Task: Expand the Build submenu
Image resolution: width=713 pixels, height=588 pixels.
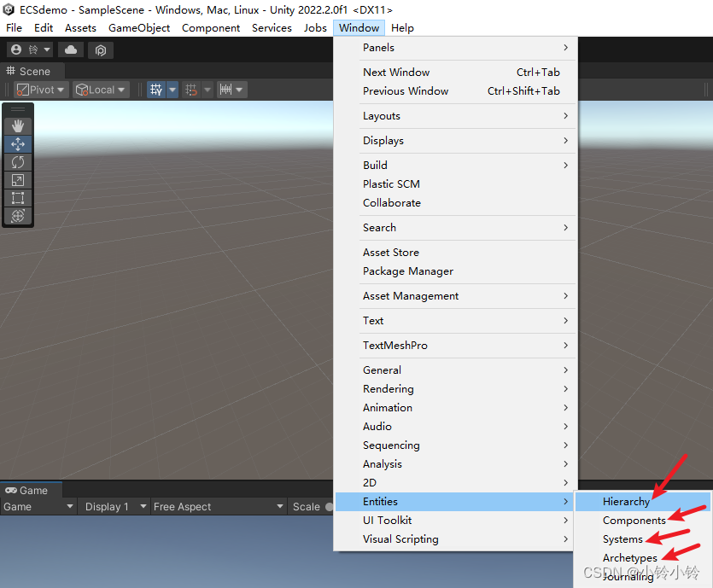Action: coord(456,165)
